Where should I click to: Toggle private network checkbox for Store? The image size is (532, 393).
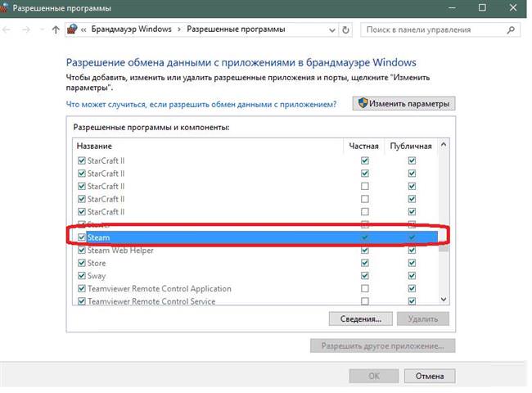[x=365, y=263]
